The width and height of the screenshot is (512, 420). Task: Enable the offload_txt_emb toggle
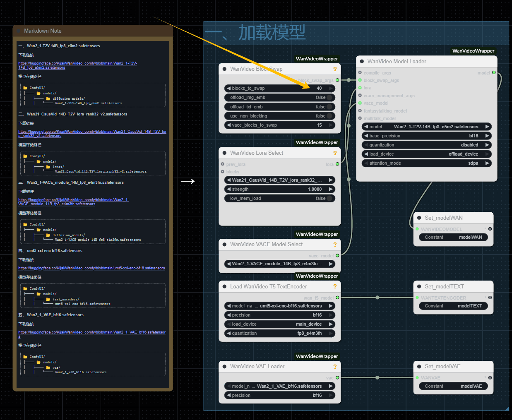329,107
